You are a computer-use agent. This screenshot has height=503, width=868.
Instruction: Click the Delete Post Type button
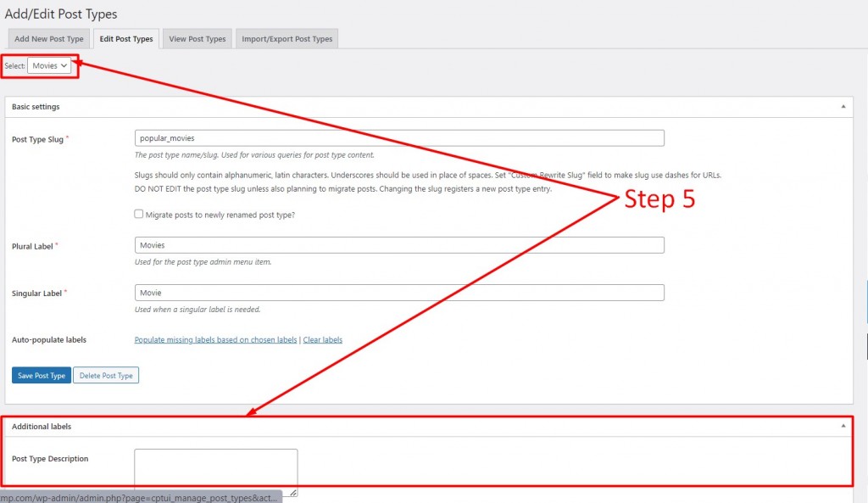106,375
